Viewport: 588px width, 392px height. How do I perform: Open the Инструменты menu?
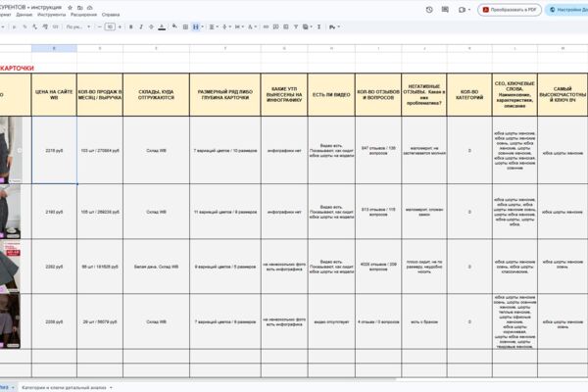[51, 15]
